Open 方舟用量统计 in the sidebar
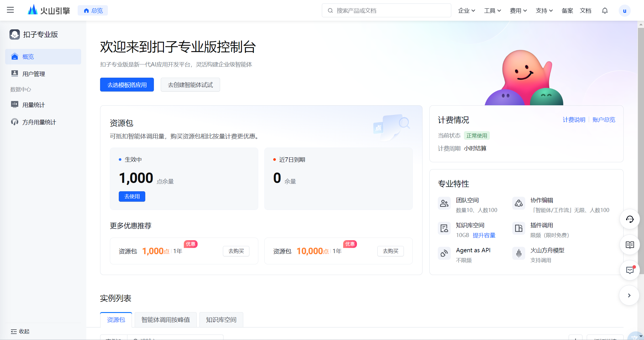Image resolution: width=644 pixels, height=340 pixels. tap(43, 122)
